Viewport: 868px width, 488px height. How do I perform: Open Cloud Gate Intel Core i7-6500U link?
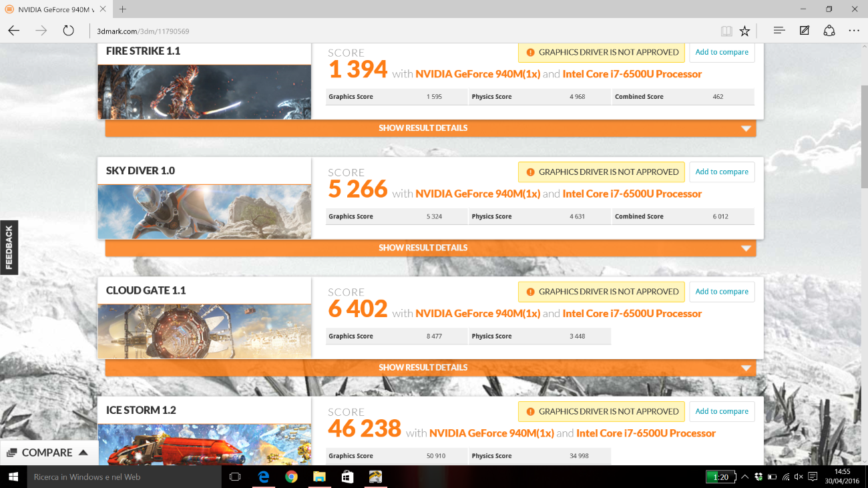(x=632, y=314)
